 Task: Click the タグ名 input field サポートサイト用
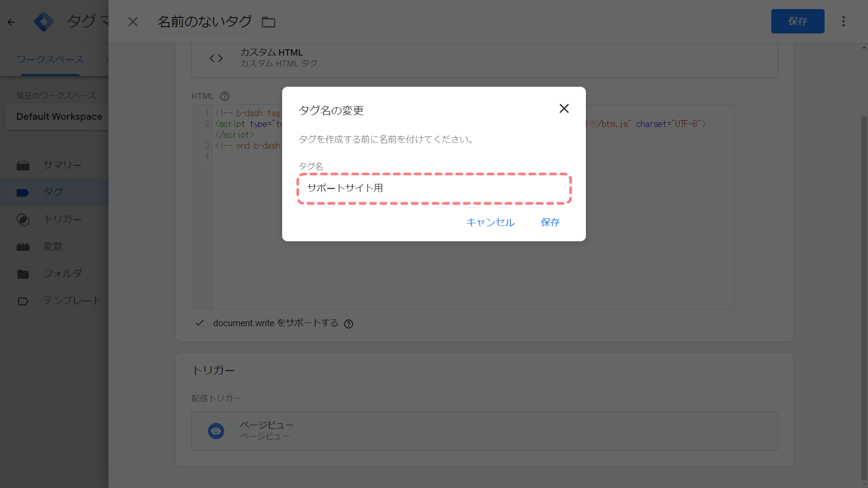[x=434, y=188]
